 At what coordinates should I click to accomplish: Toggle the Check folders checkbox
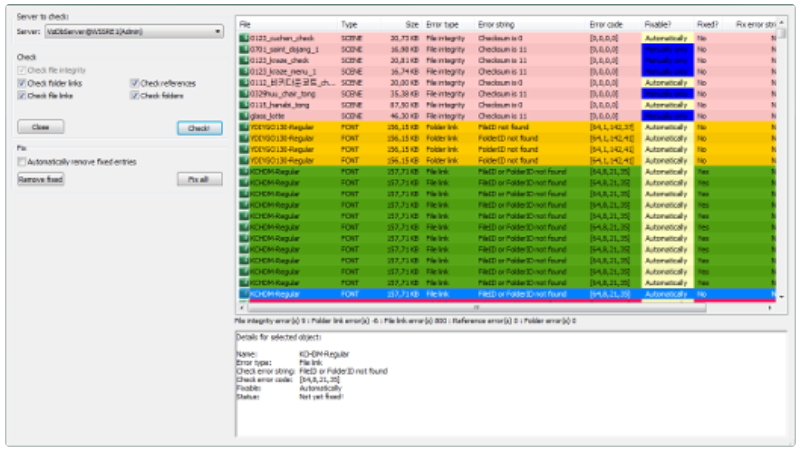click(135, 96)
